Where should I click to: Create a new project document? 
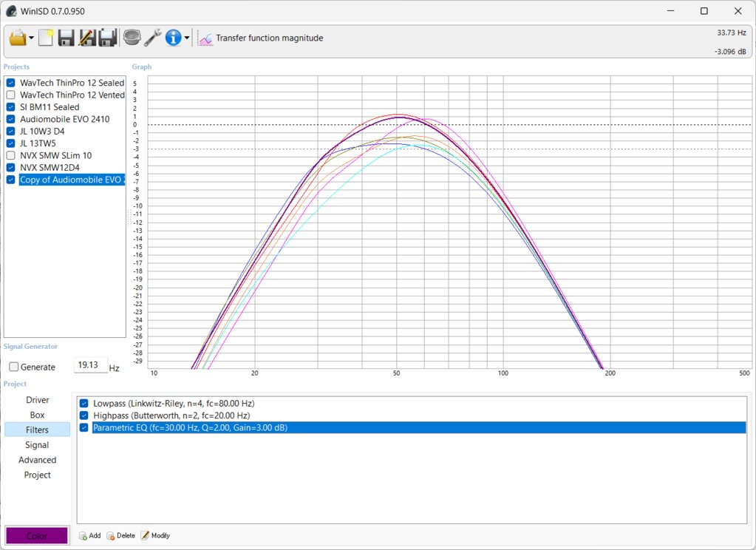[46, 38]
